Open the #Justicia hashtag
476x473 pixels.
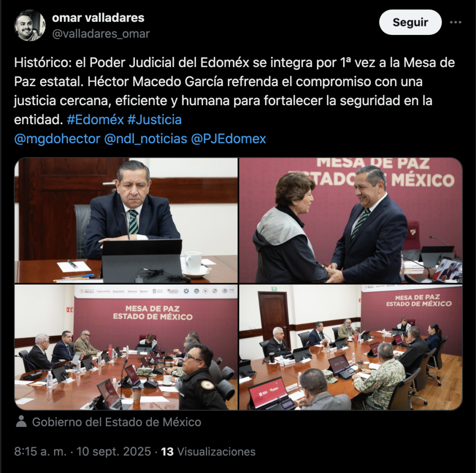click(x=154, y=120)
